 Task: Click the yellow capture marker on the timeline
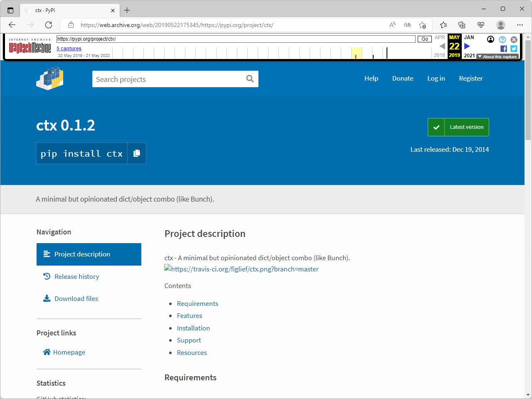[x=356, y=53]
